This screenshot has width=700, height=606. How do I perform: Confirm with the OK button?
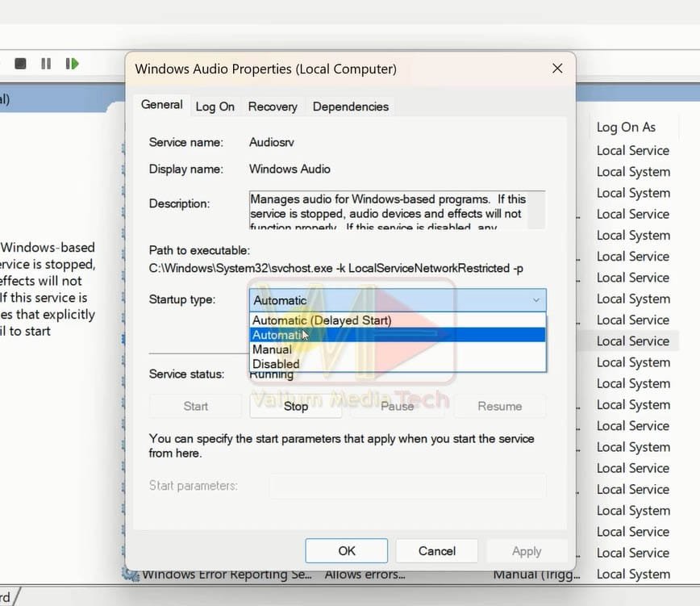(347, 550)
